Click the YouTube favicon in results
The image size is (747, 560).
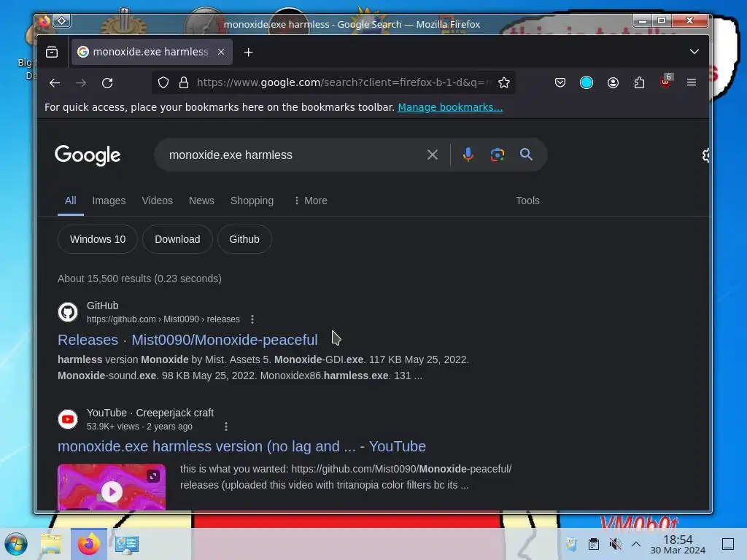point(68,419)
